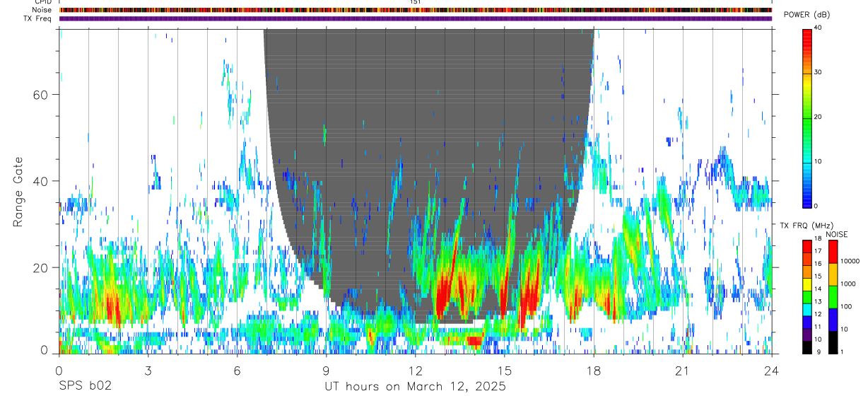The image size is (868, 401).
Task: Click the 1 label in the NOISE legend
Action: 842,351
